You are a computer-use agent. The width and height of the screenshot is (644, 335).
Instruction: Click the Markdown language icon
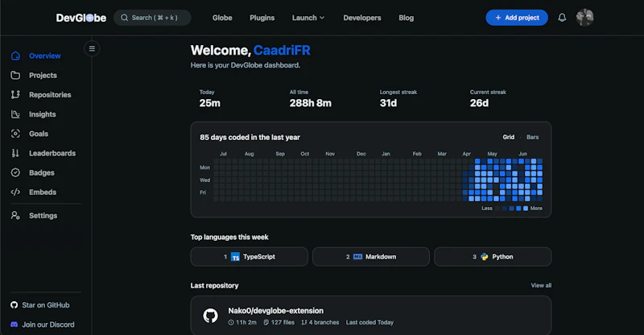pyautogui.click(x=357, y=257)
